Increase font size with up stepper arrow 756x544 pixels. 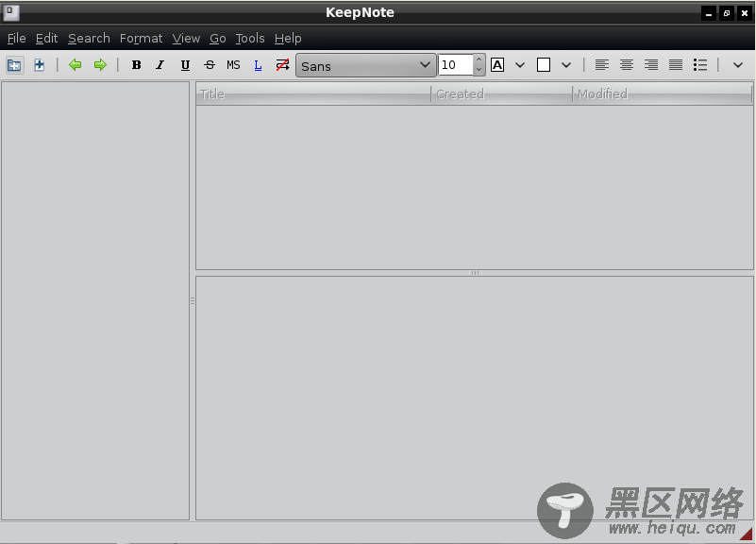pos(479,59)
